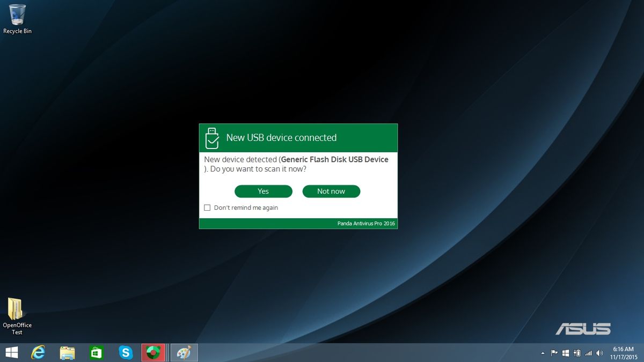Open the network signal tray icon
This screenshot has width=644, height=362.
[x=589, y=353]
